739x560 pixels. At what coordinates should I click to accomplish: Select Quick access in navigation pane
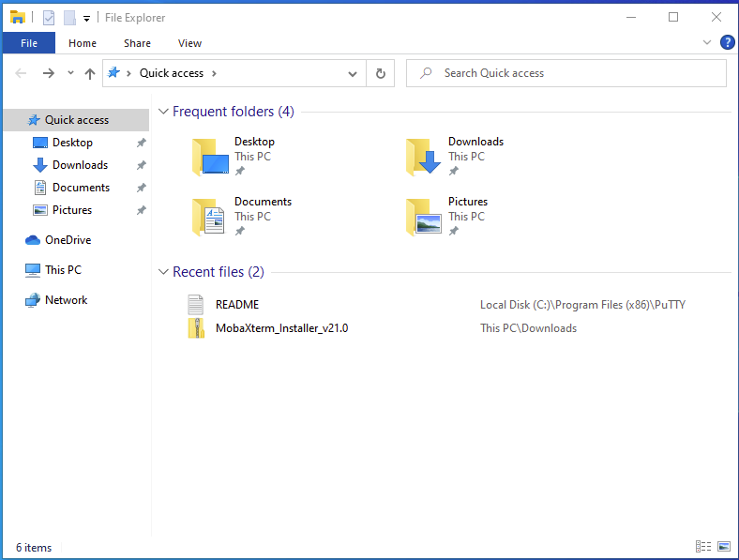76,120
